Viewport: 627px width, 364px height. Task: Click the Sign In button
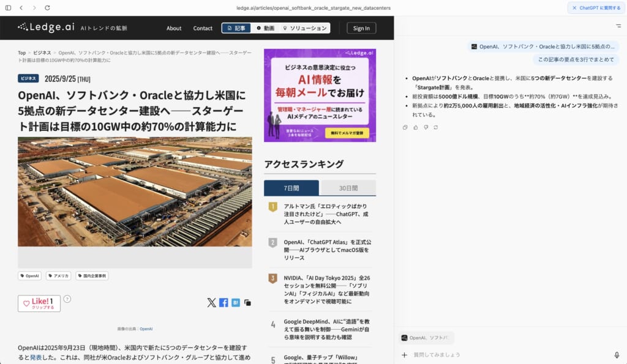click(x=361, y=28)
